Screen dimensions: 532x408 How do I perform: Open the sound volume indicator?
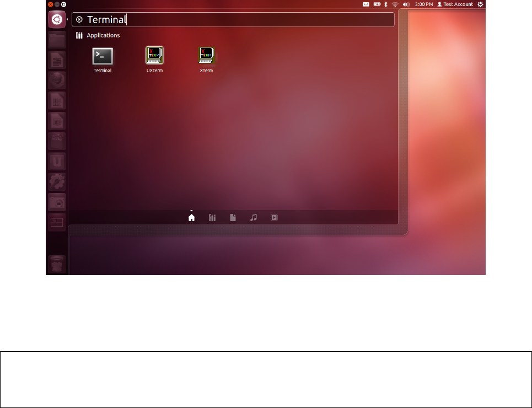click(x=406, y=4)
